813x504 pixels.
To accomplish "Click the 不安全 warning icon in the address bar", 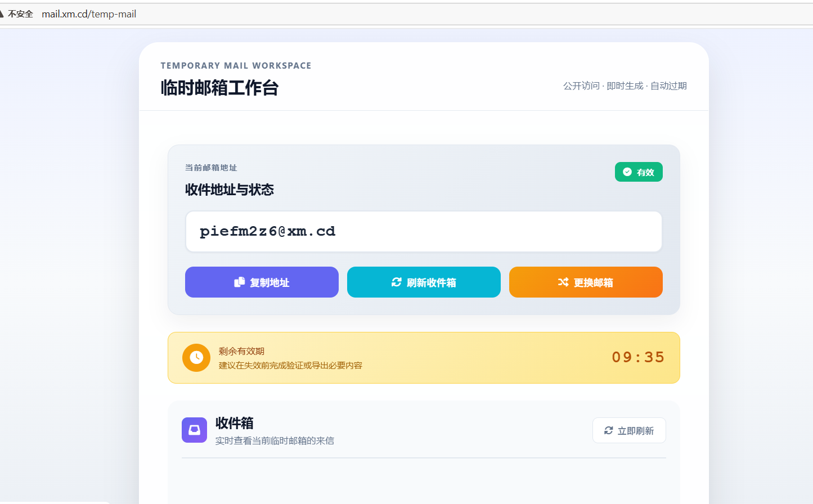I will click(2, 13).
